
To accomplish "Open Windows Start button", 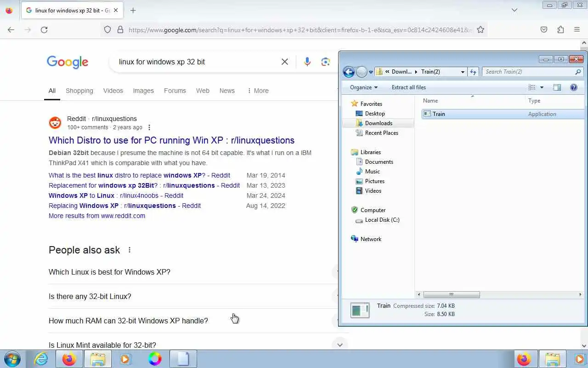I will (x=12, y=359).
